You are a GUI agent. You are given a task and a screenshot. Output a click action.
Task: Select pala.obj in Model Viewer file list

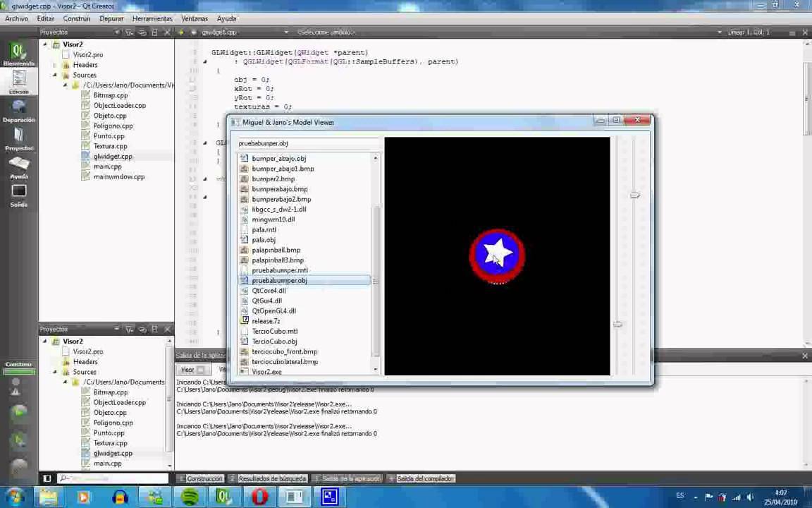pos(264,240)
